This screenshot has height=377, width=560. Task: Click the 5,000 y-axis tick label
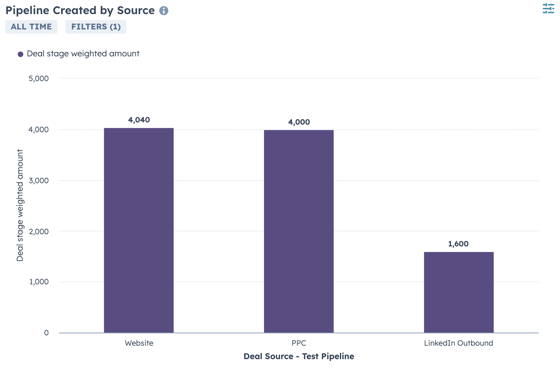39,79
